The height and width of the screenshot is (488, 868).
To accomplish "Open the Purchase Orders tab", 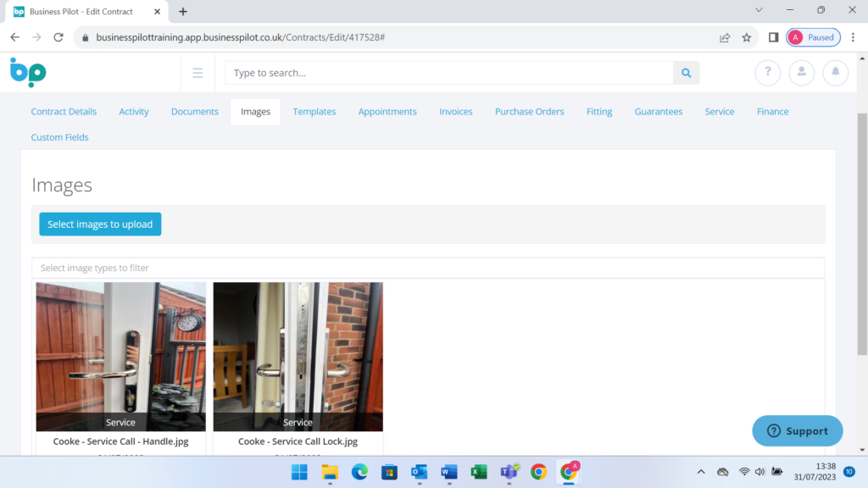I will pos(530,112).
